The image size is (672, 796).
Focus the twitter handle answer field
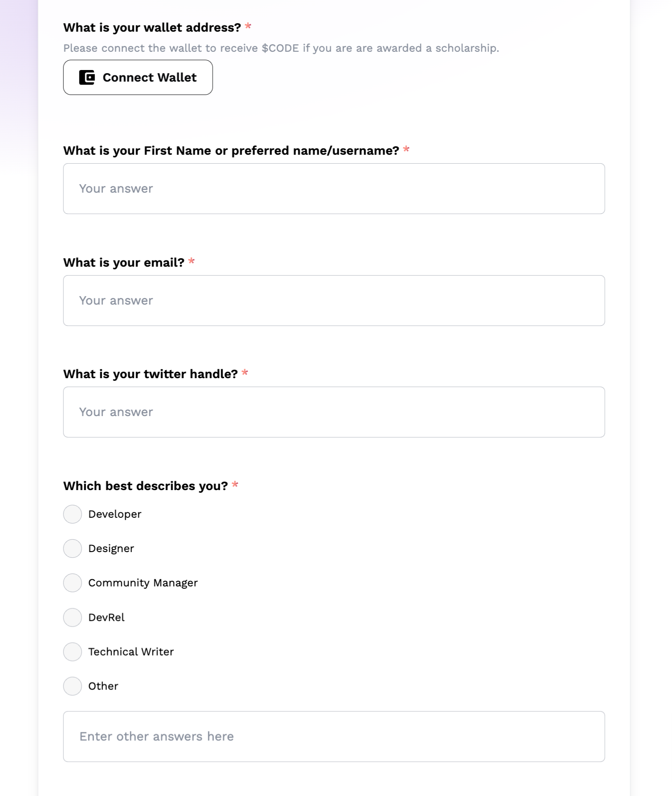pos(334,412)
